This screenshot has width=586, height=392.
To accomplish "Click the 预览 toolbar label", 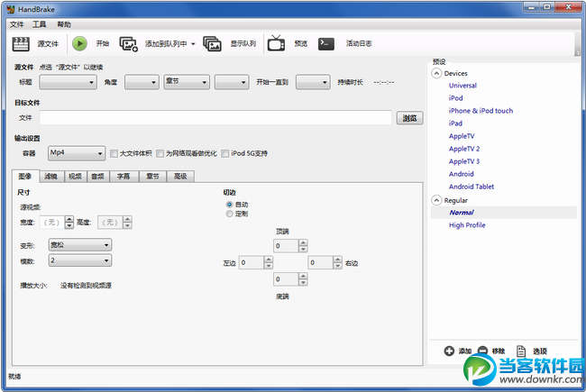I will tap(300, 44).
